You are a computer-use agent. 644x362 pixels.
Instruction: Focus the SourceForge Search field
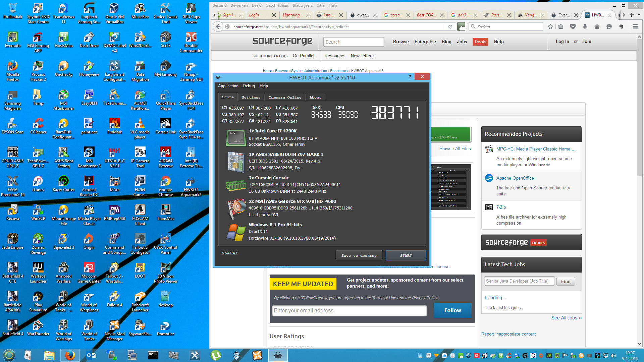tap(354, 42)
